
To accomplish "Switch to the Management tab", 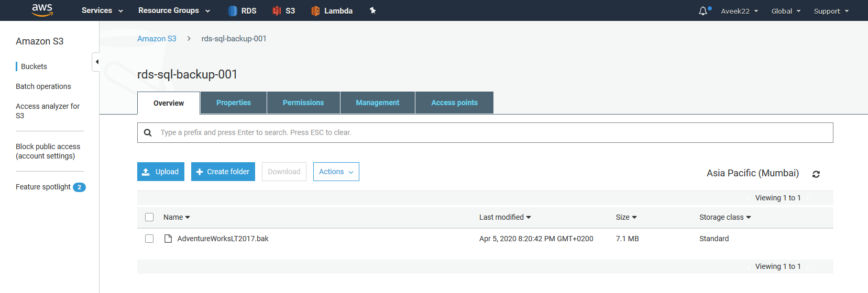I will click(378, 103).
